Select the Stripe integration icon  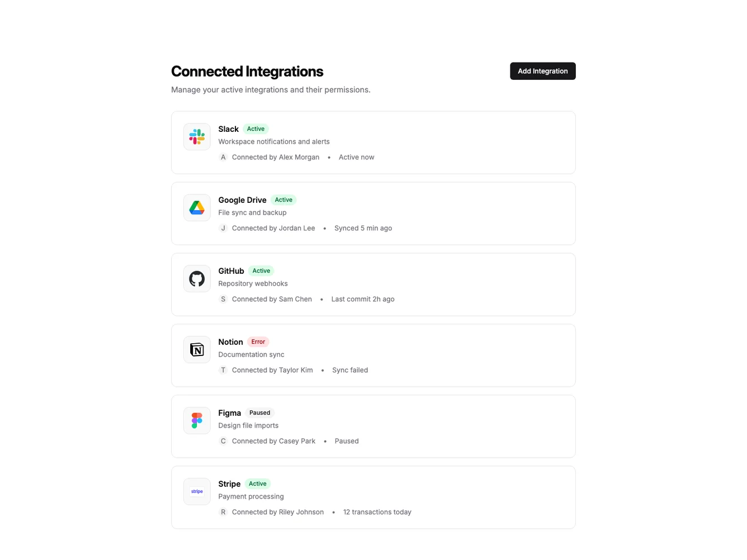(197, 491)
